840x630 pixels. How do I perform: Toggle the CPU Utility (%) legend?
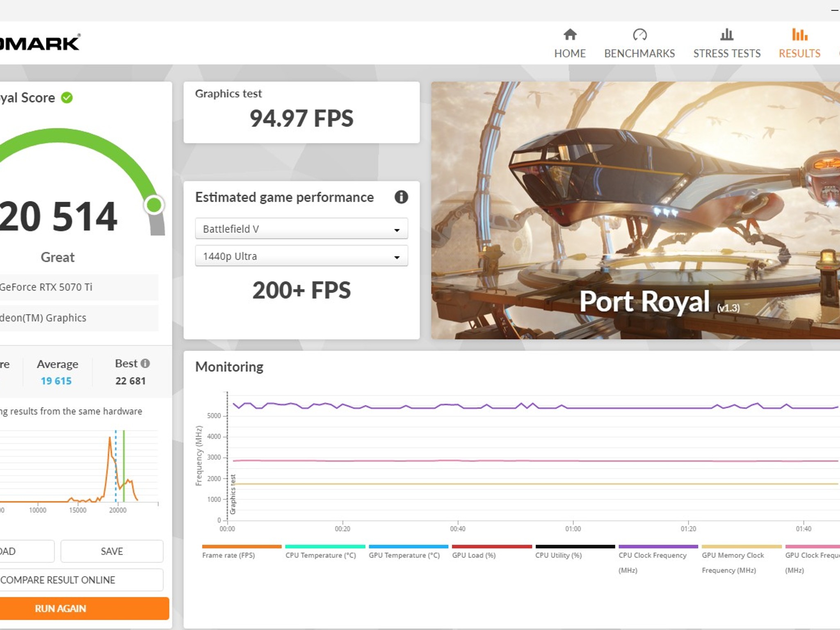[x=575, y=552]
